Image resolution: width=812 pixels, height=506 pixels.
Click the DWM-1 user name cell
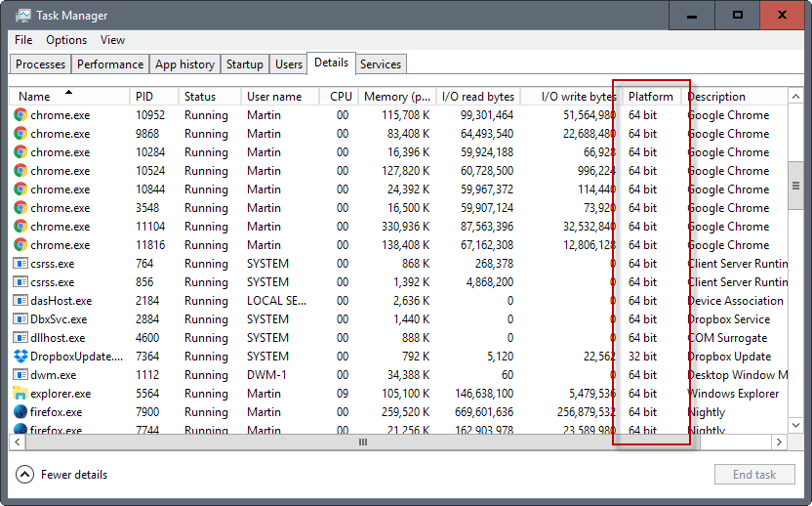(266, 375)
